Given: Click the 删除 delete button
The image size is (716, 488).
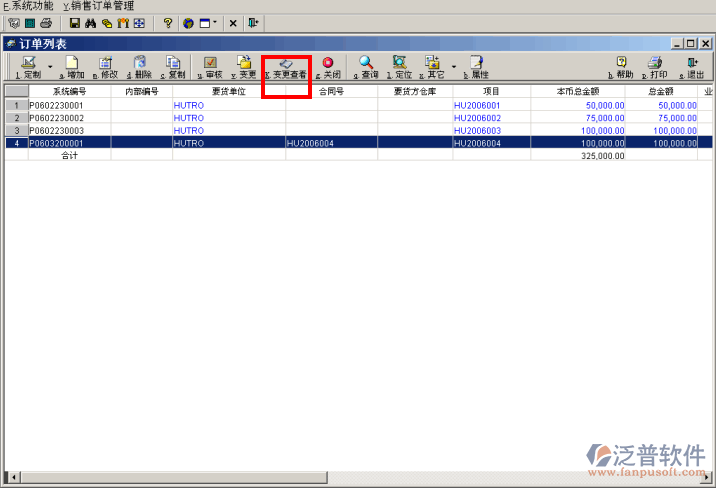Looking at the screenshot, I should 139,68.
